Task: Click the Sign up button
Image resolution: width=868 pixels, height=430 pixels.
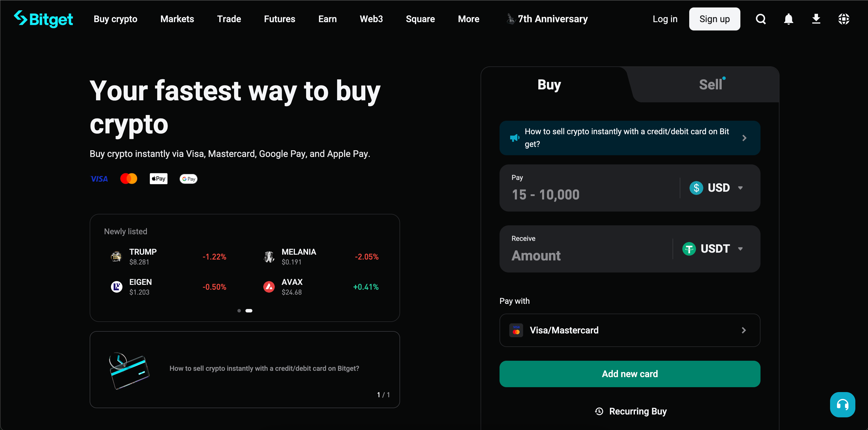Action: pos(714,19)
